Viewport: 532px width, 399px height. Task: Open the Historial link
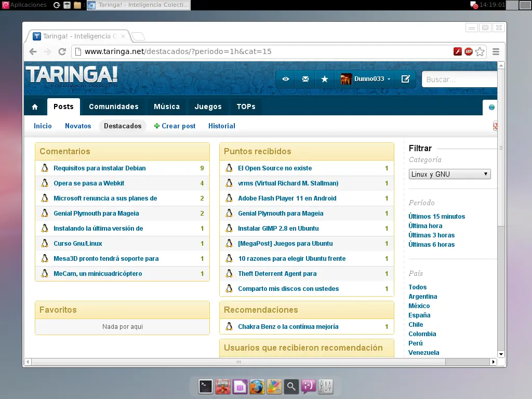[x=221, y=126]
